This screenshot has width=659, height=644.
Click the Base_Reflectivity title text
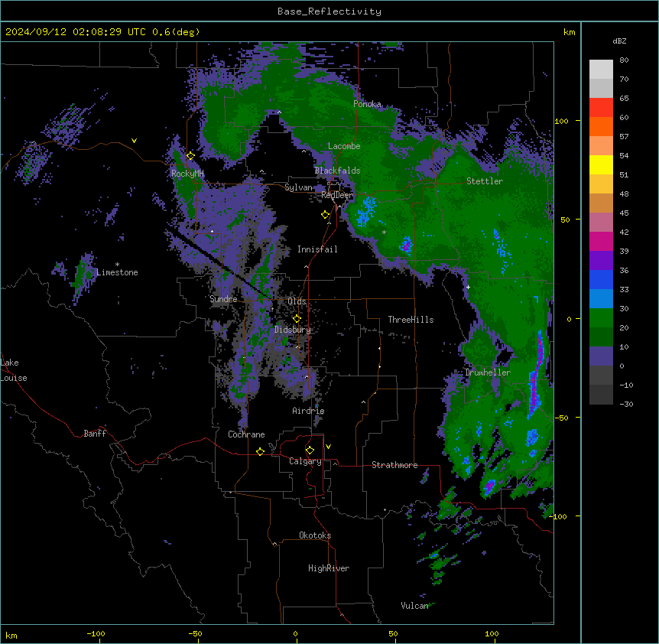pyautogui.click(x=329, y=11)
